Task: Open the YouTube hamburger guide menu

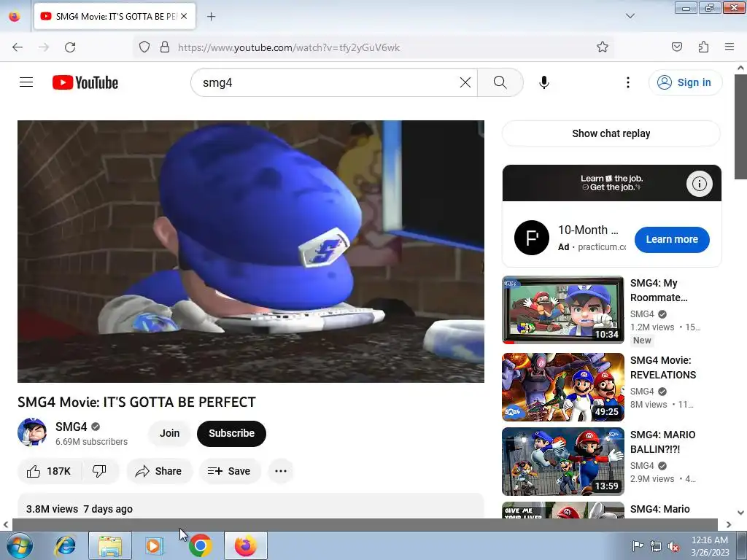Action: tap(26, 82)
